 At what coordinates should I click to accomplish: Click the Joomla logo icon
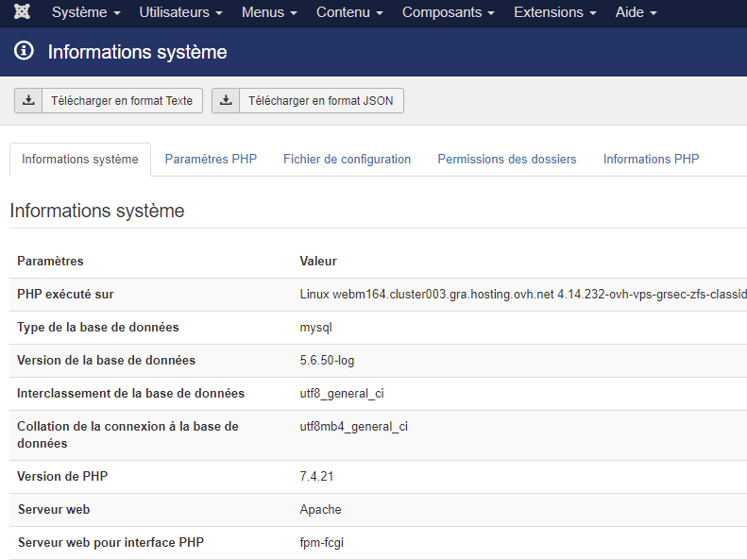(x=22, y=11)
